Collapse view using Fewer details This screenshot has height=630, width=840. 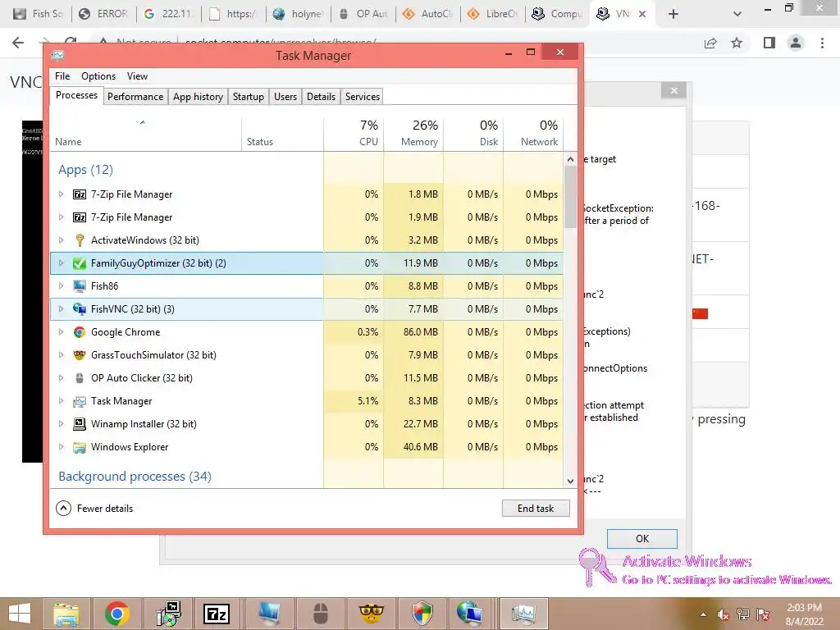pyautogui.click(x=95, y=509)
